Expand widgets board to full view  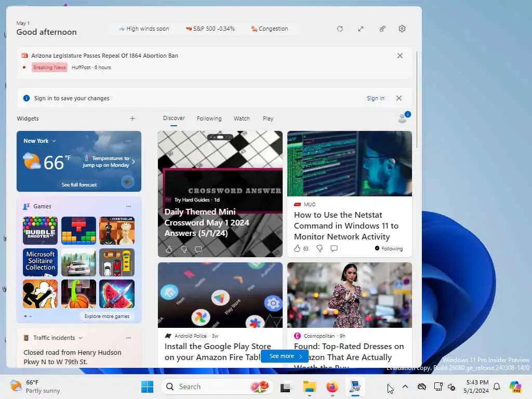point(361,29)
